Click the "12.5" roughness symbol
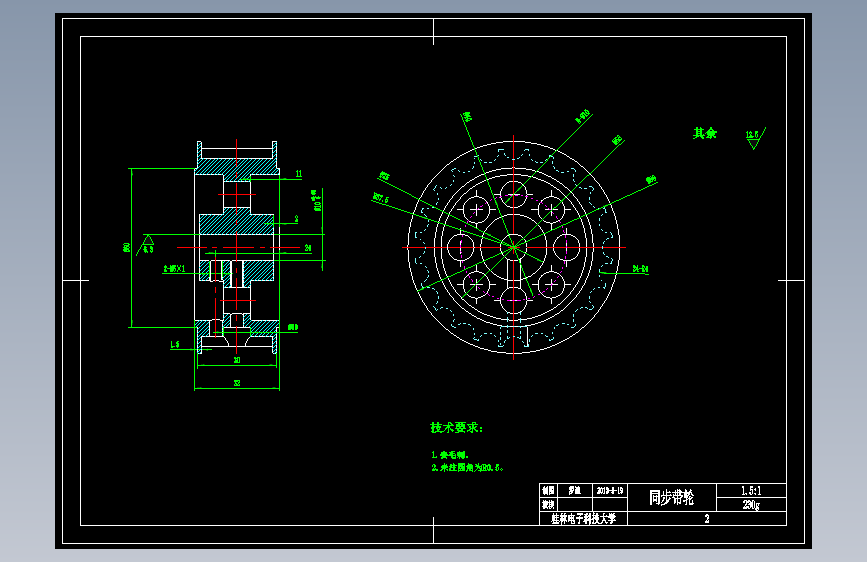867x562 pixels. (x=755, y=138)
